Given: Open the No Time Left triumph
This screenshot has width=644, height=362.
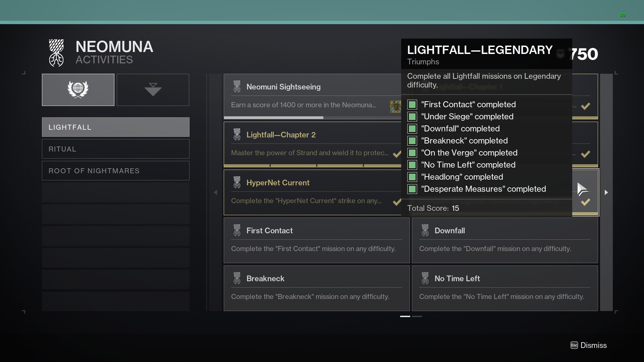Looking at the screenshot, I should click(504, 288).
